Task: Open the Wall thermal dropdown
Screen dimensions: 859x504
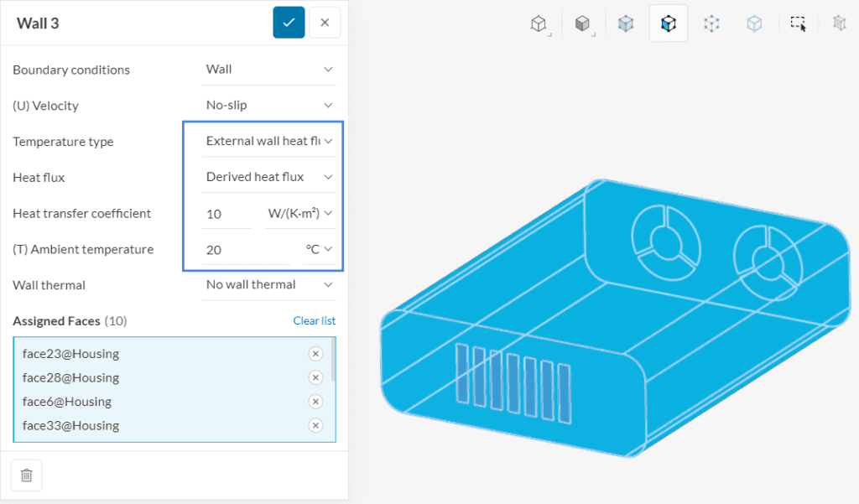Action: (x=268, y=285)
